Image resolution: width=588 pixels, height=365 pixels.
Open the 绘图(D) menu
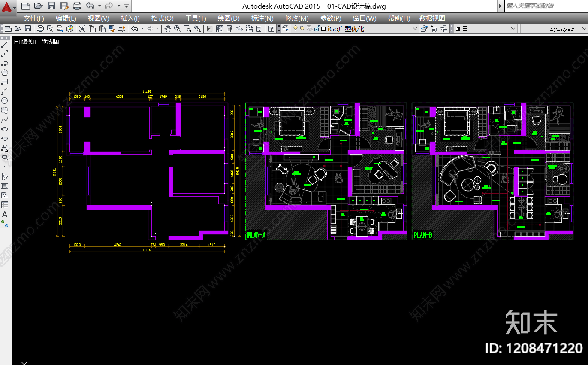tap(229, 18)
